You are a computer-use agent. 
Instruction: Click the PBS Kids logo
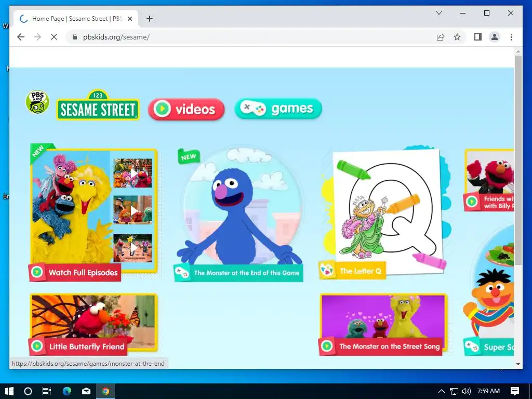(x=37, y=102)
